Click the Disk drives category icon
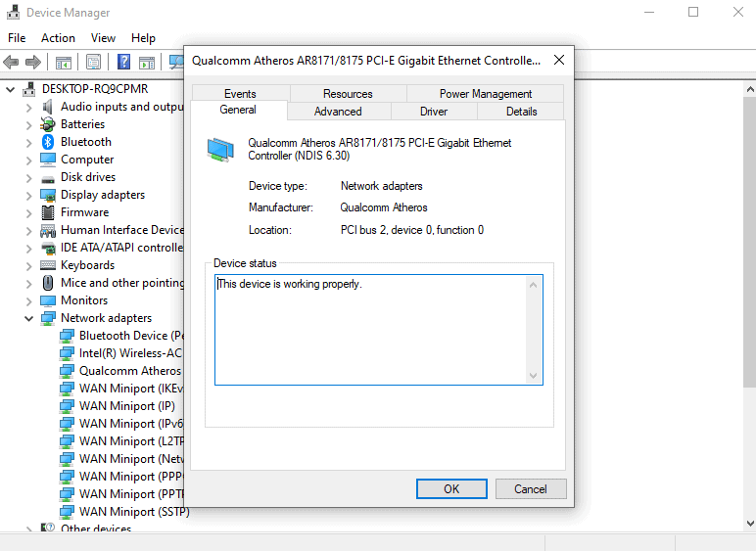This screenshot has width=756, height=551. [x=48, y=179]
